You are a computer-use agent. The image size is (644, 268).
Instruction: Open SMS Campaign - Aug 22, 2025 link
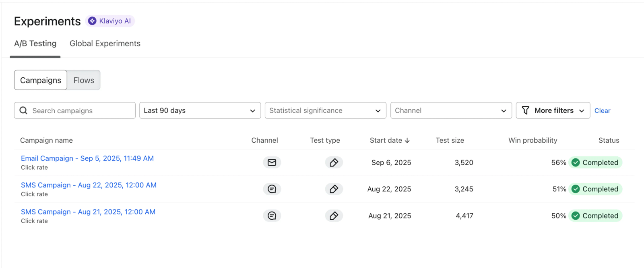(89, 185)
